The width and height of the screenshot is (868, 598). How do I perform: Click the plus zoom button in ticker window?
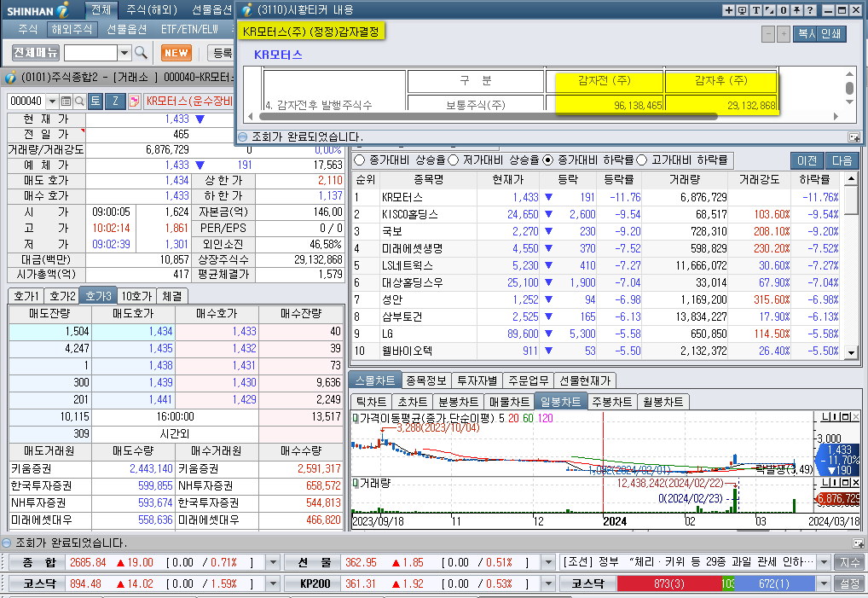coord(784,34)
